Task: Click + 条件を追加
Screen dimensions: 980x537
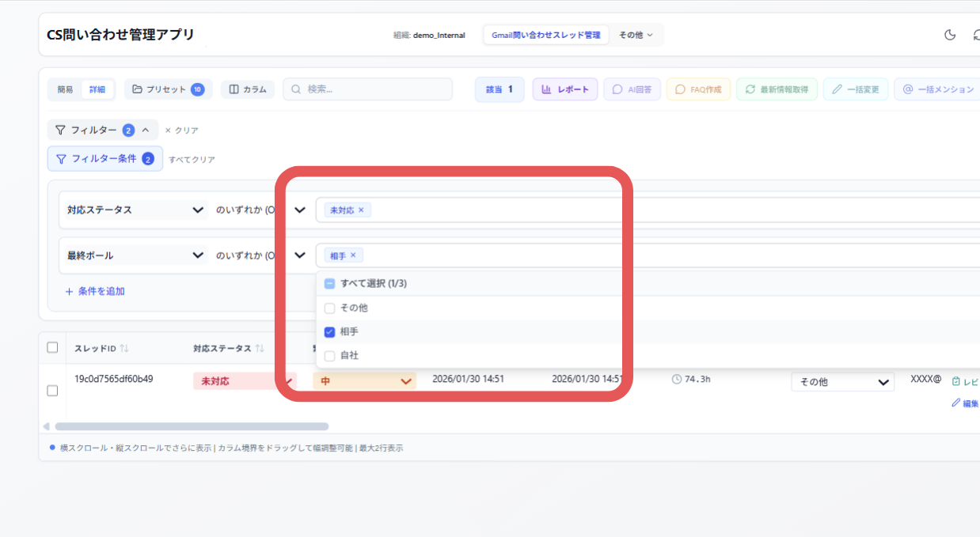Action: pyautogui.click(x=95, y=291)
